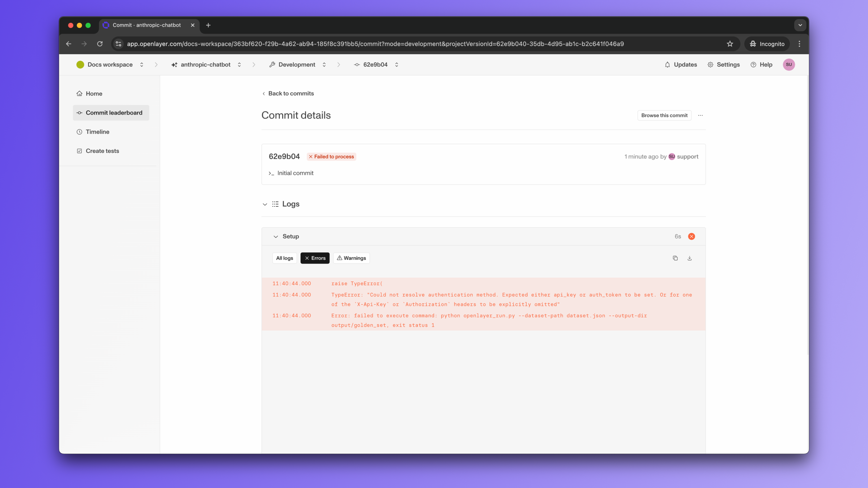Click the Browse this commit button
868x488 pixels.
coord(664,115)
